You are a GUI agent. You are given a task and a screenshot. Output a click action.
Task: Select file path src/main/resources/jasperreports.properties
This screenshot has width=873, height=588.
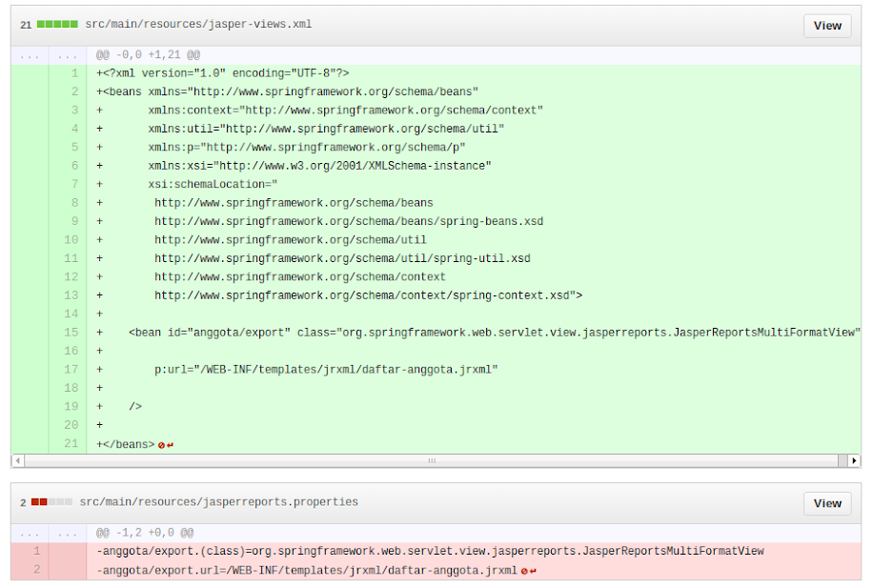(219, 502)
